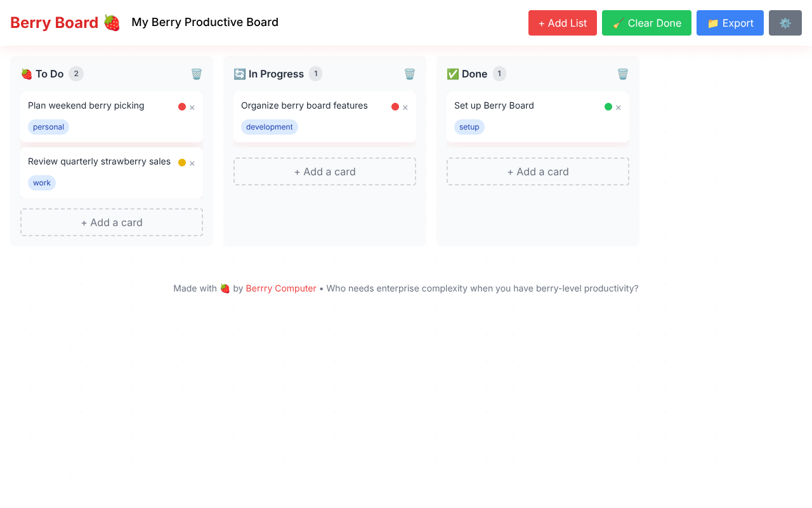
Task: Click the Export button
Action: [x=730, y=23]
